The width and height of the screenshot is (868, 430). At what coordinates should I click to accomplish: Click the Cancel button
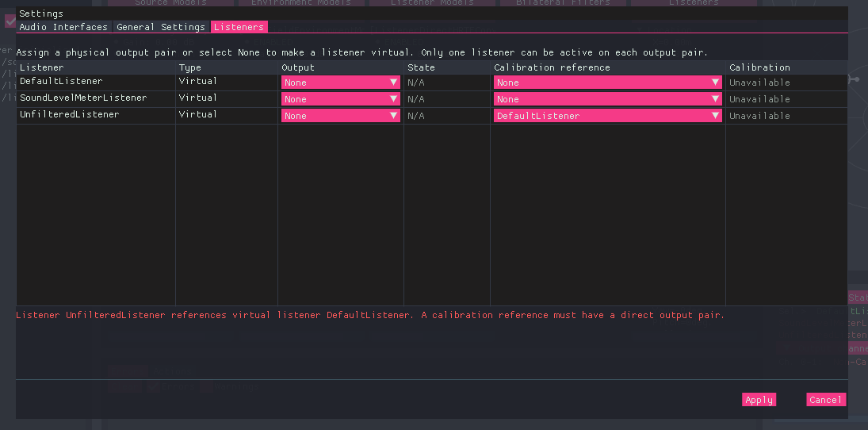pos(826,400)
